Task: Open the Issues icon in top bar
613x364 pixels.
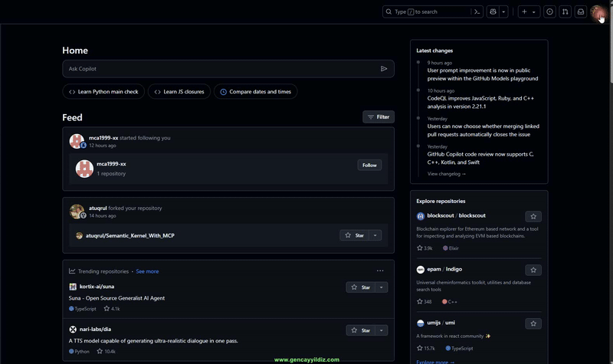Action: [549, 11]
